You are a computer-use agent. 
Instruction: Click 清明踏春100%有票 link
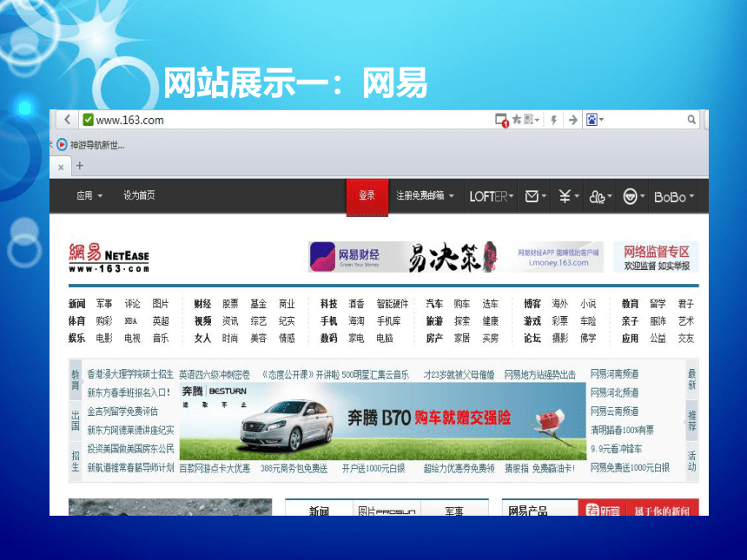pyautogui.click(x=622, y=430)
